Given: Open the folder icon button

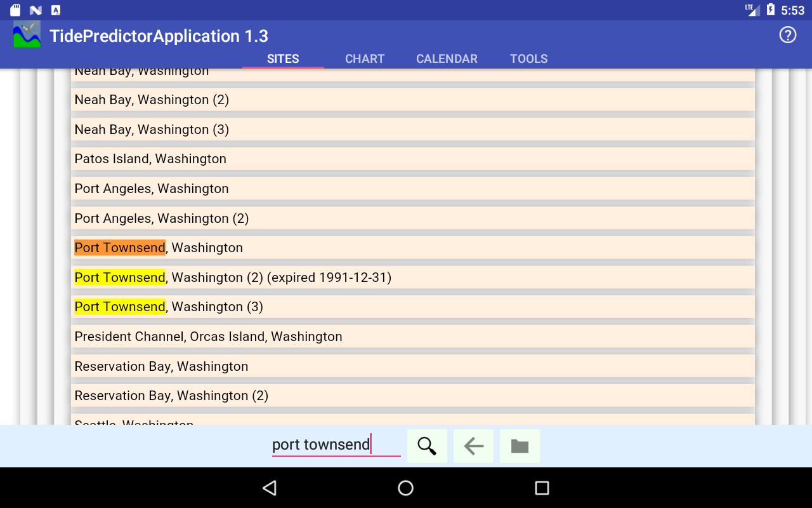Looking at the screenshot, I should [520, 446].
